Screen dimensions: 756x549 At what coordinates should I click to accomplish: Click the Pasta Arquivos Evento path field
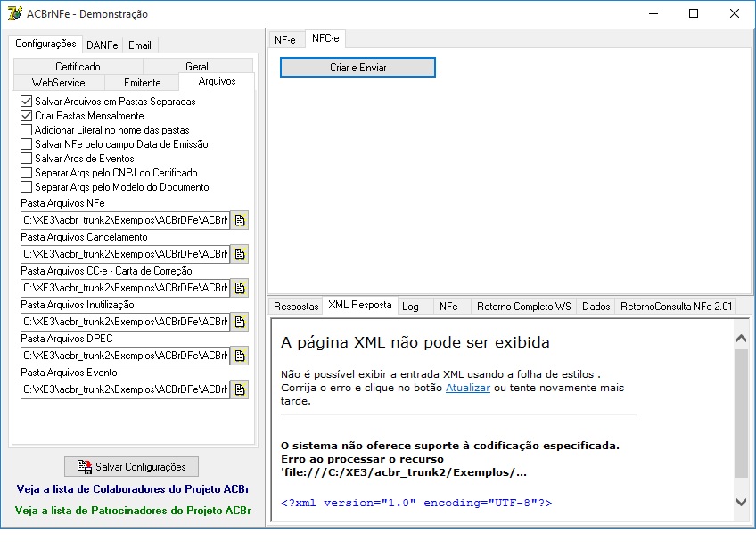[126, 389]
